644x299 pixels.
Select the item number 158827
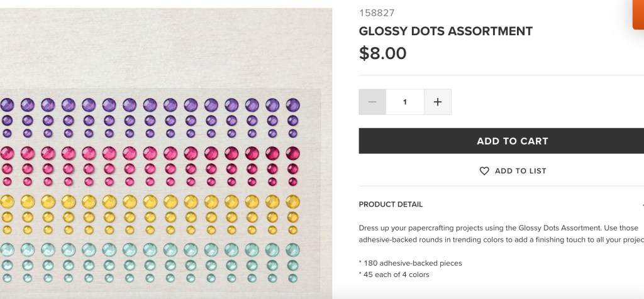[x=377, y=13]
